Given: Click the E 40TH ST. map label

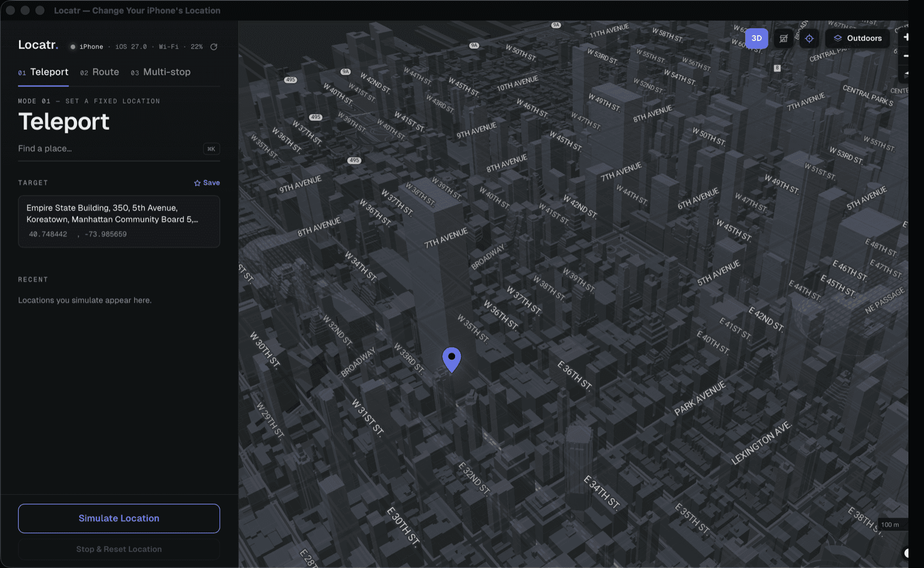Looking at the screenshot, I should 713,342.
